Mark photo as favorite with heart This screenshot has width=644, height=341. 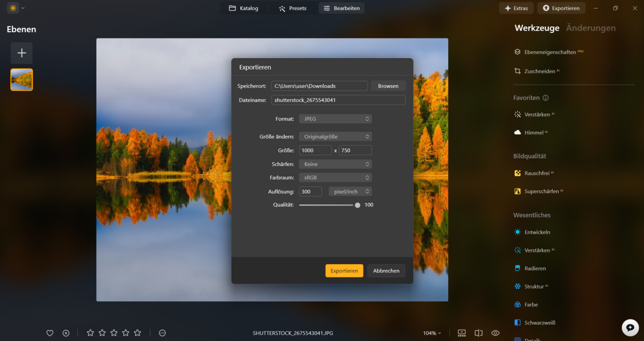point(50,333)
